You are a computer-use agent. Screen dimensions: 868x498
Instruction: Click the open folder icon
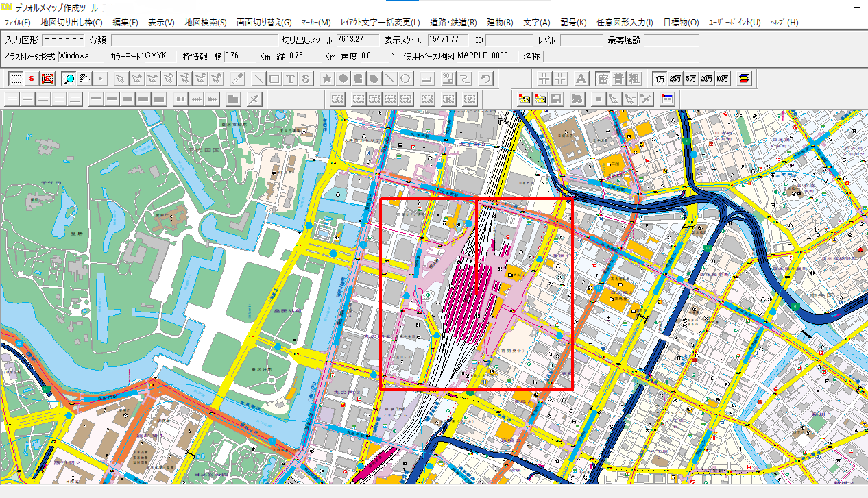pos(524,99)
